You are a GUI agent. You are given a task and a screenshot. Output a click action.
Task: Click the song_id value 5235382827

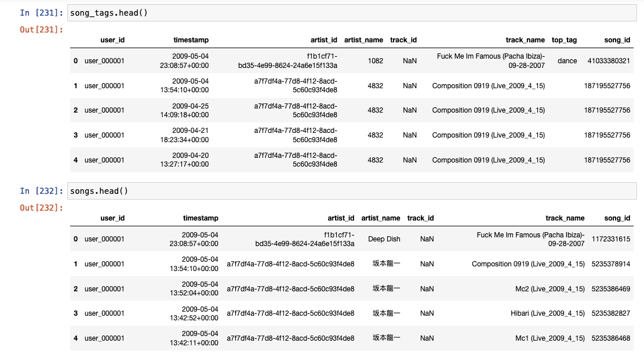pyautogui.click(x=611, y=313)
